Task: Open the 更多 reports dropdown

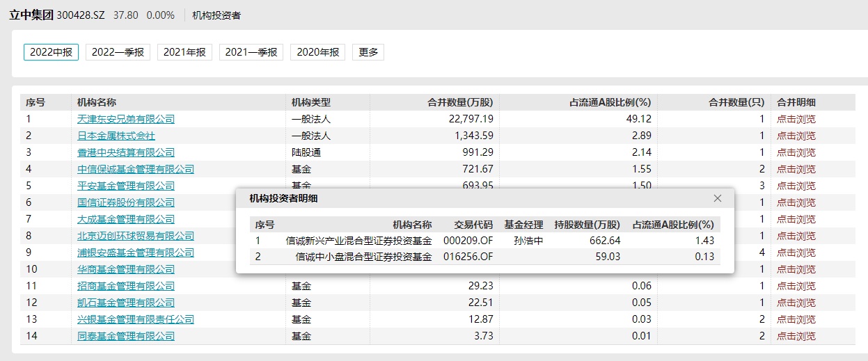Action: [368, 52]
